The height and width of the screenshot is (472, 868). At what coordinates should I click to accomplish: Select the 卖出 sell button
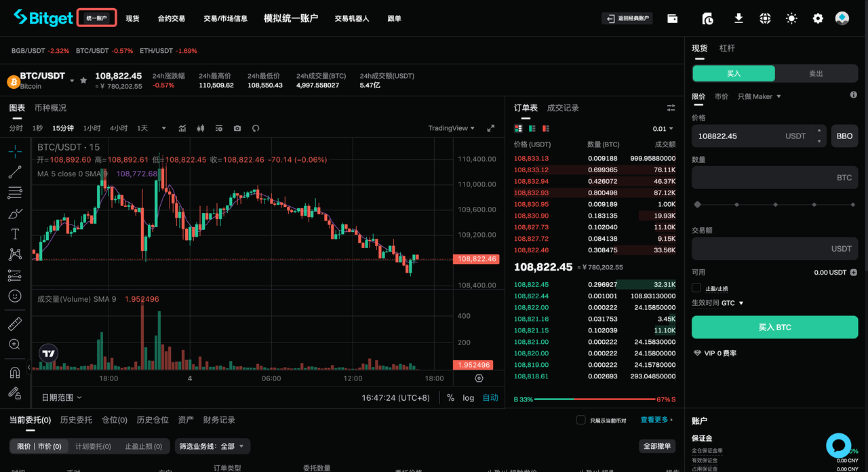(x=816, y=73)
